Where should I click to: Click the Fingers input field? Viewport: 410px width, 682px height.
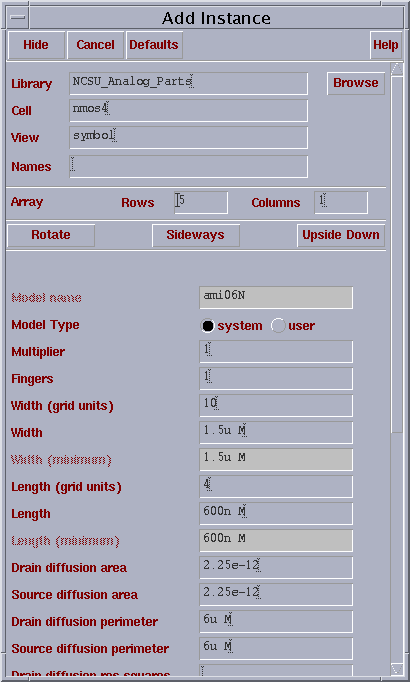click(276, 378)
